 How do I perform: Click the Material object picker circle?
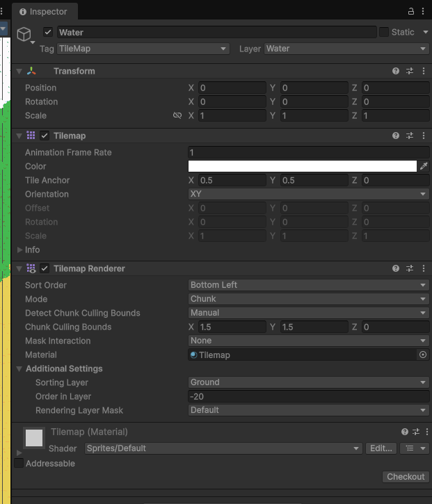(x=423, y=355)
